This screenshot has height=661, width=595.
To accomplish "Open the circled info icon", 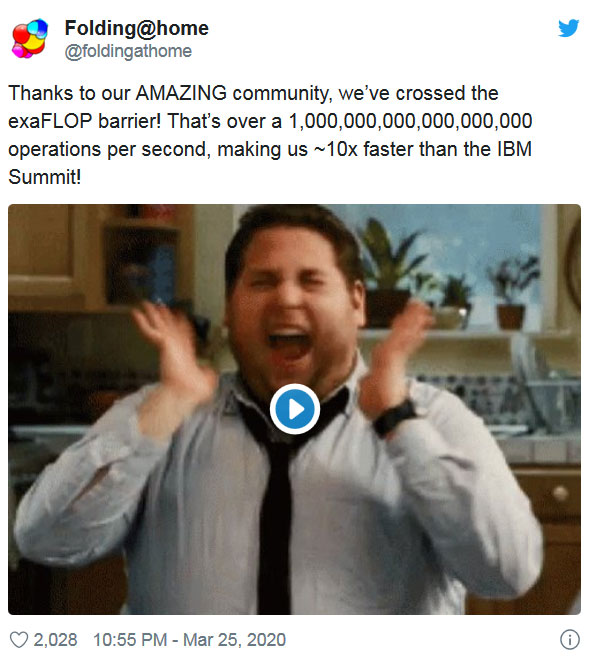I will pos(569,640).
